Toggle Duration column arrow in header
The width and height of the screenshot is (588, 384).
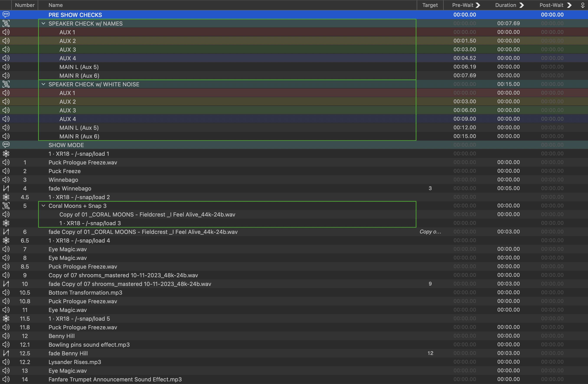tap(521, 5)
